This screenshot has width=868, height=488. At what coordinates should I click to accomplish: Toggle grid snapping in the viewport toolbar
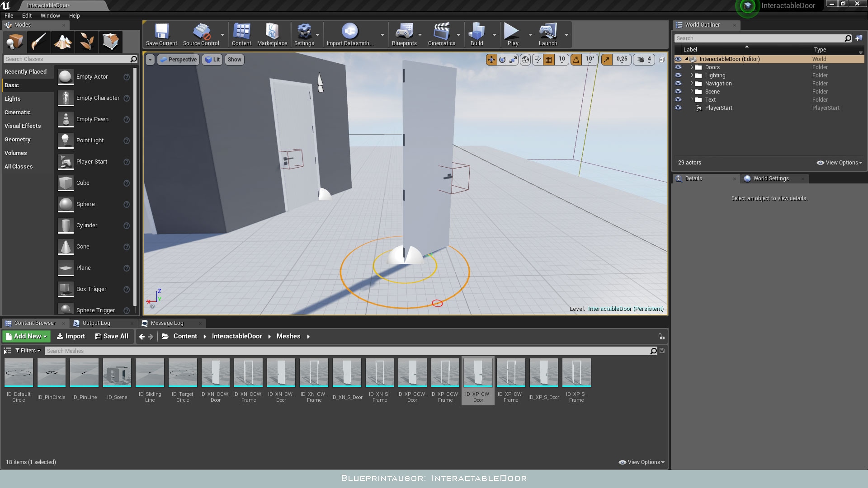click(548, 59)
